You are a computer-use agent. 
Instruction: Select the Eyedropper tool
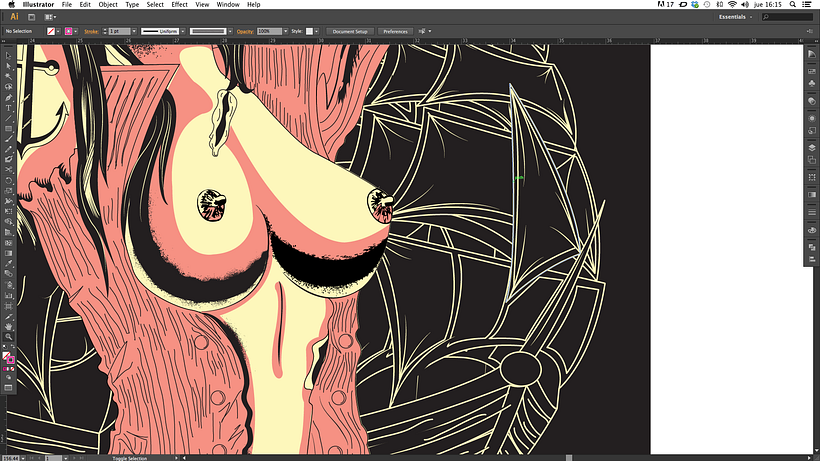click(8, 263)
